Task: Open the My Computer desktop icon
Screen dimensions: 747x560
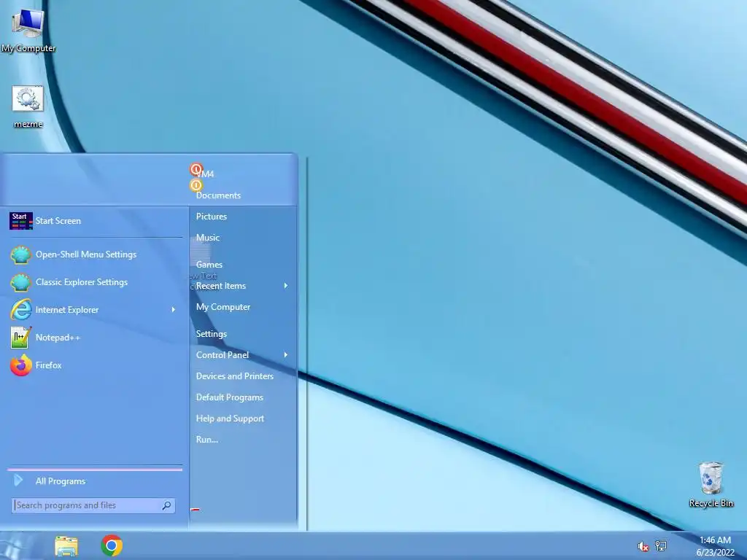Action: [28, 31]
